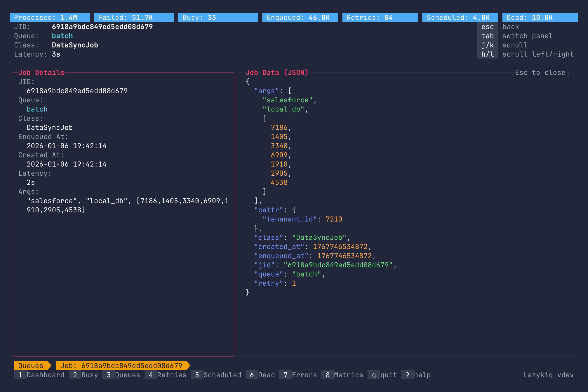The width and height of the screenshot is (588, 392).
Task: Click the Enqueued count box
Action: tap(300, 17)
